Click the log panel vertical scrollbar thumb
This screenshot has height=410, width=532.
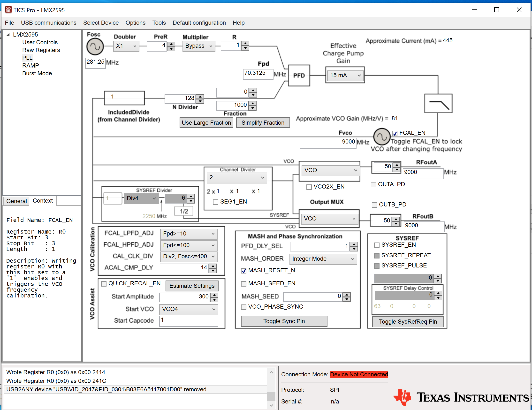(x=271, y=396)
